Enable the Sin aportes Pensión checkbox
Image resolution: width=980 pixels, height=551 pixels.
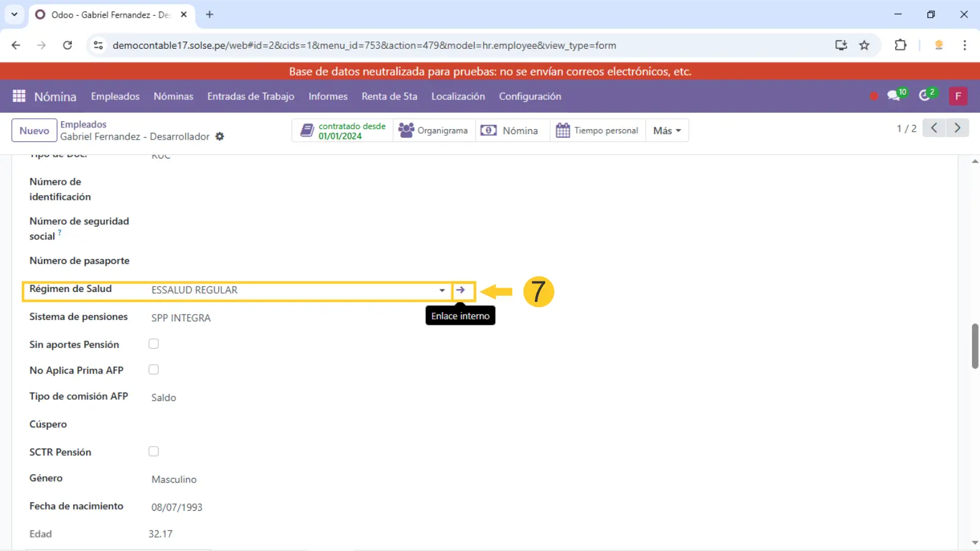tap(154, 344)
